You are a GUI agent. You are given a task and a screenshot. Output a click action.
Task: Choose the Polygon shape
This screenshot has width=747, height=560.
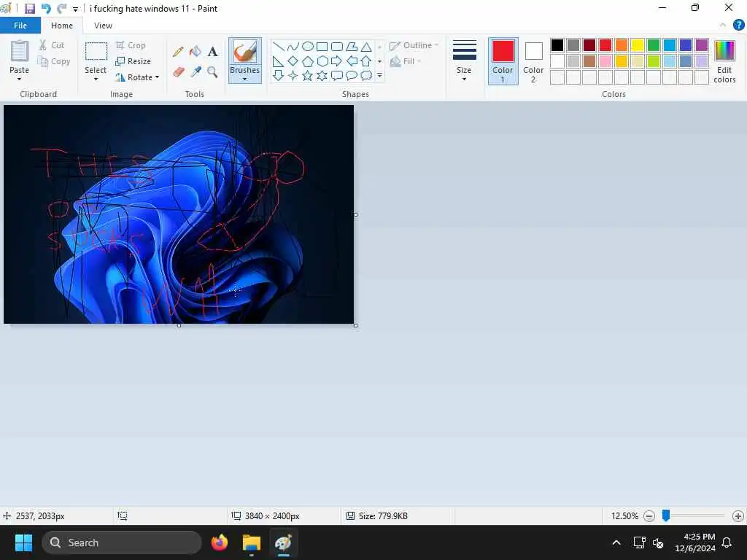click(352, 46)
